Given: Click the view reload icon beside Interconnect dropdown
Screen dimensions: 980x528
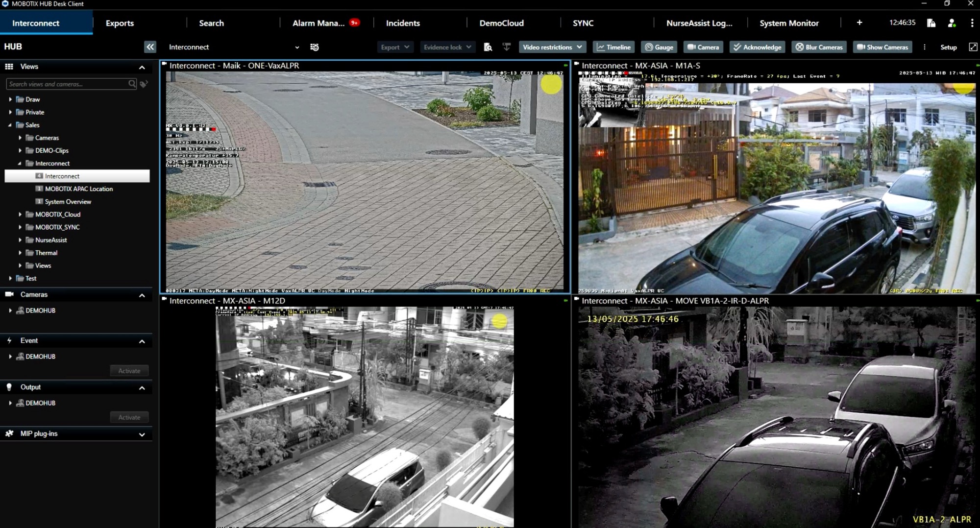Looking at the screenshot, I should (x=315, y=47).
